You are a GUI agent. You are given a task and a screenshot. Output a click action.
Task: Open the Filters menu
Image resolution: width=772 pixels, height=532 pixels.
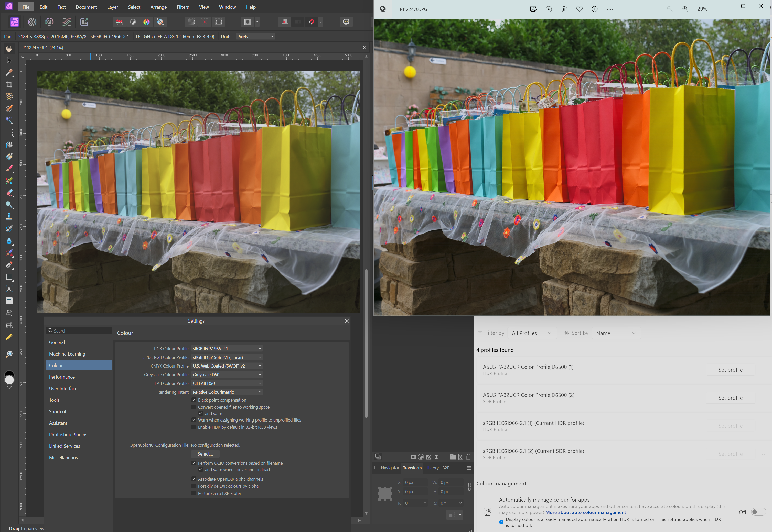point(183,7)
